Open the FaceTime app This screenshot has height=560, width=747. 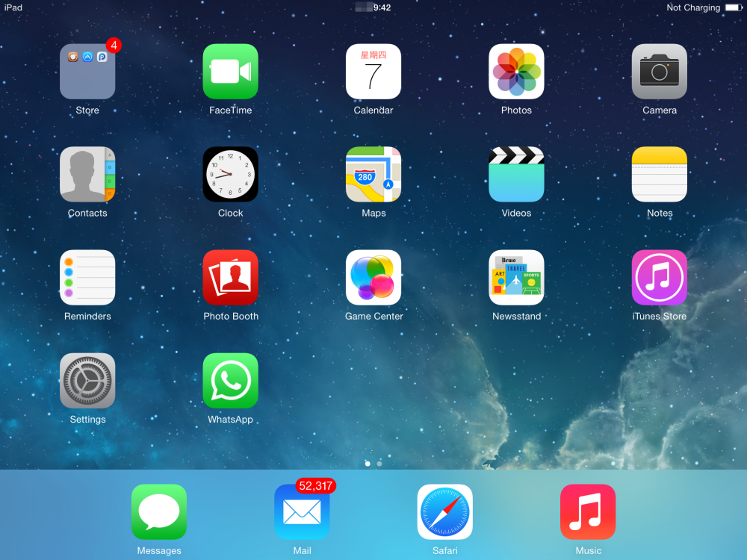click(230, 72)
